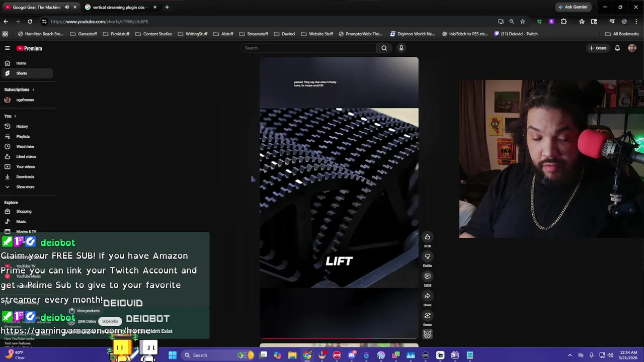
Task: Click in the YouTube search field
Action: (308, 48)
